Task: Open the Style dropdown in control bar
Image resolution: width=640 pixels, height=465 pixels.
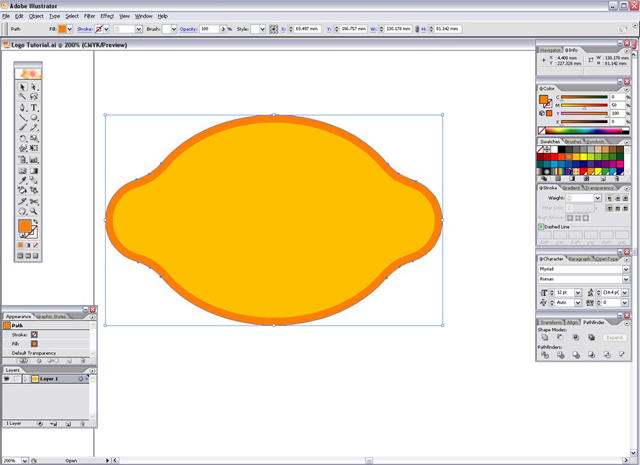Action: (x=262, y=29)
